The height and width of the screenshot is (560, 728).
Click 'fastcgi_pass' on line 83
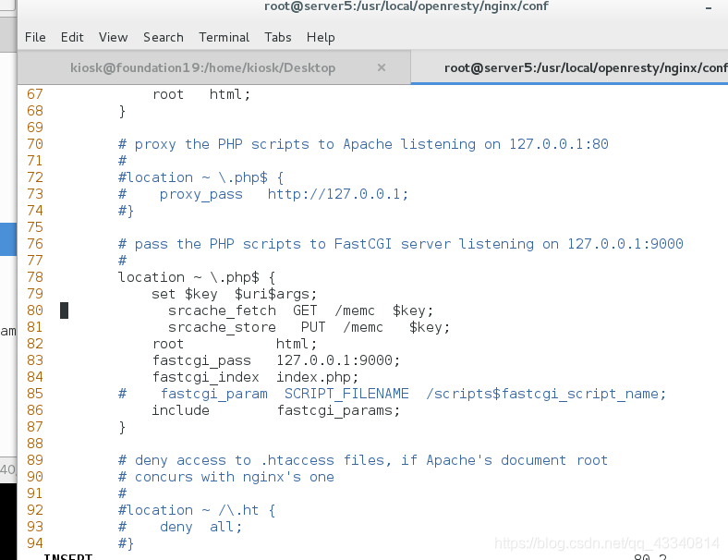pyautogui.click(x=201, y=360)
